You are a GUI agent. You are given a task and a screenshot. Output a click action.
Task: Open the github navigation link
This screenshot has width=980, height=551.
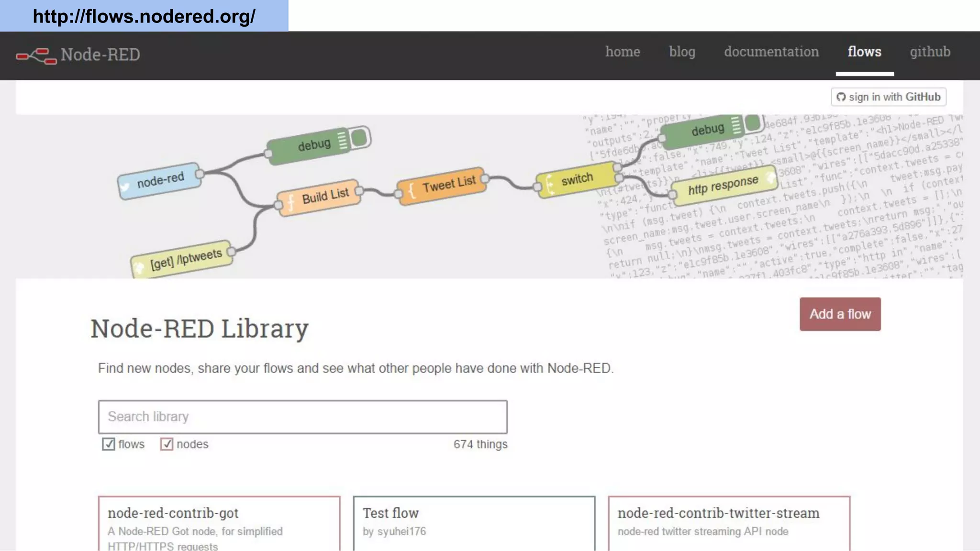tap(930, 52)
